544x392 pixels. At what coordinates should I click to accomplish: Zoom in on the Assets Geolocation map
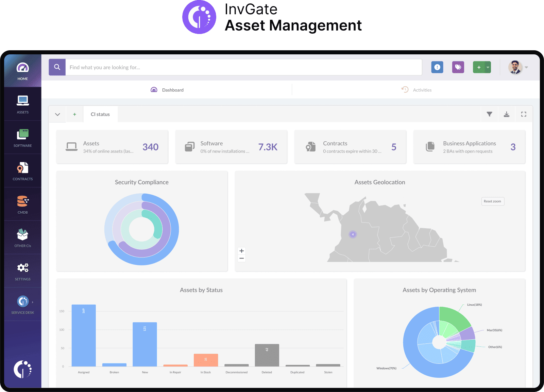[x=241, y=250]
